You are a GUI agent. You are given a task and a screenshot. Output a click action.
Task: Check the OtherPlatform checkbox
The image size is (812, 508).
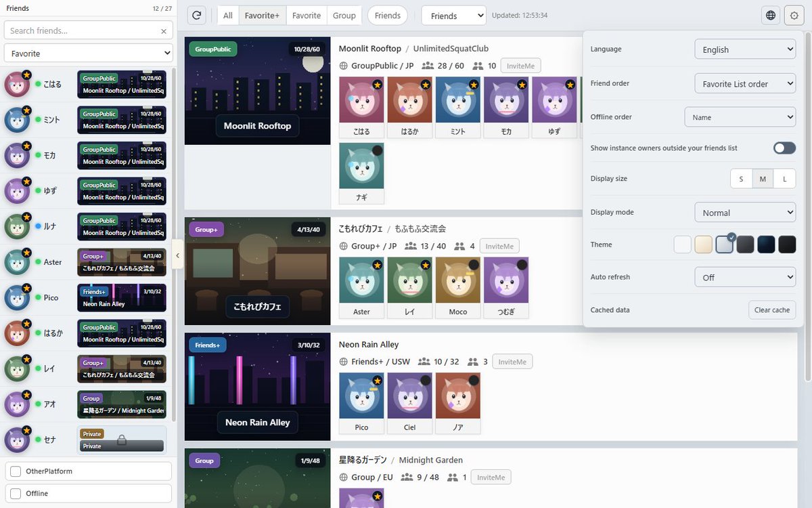[16, 471]
